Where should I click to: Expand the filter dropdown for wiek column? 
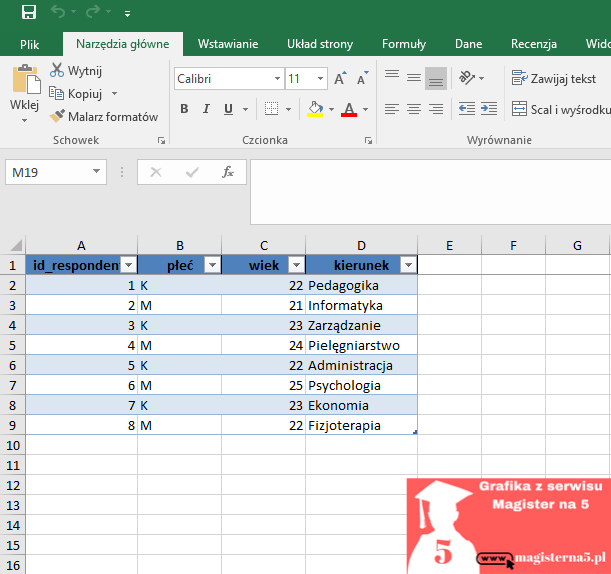pyautogui.click(x=295, y=265)
